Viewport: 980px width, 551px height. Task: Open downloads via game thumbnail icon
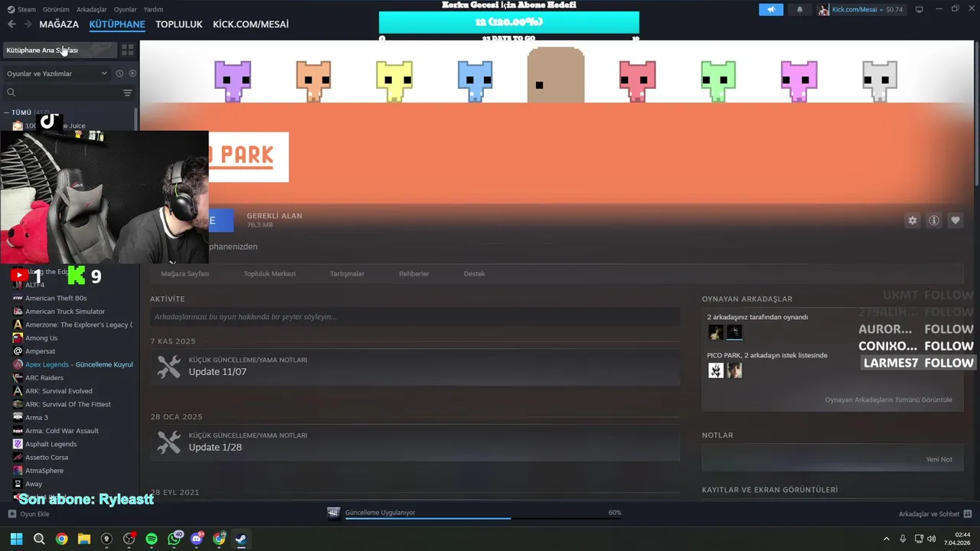333,514
